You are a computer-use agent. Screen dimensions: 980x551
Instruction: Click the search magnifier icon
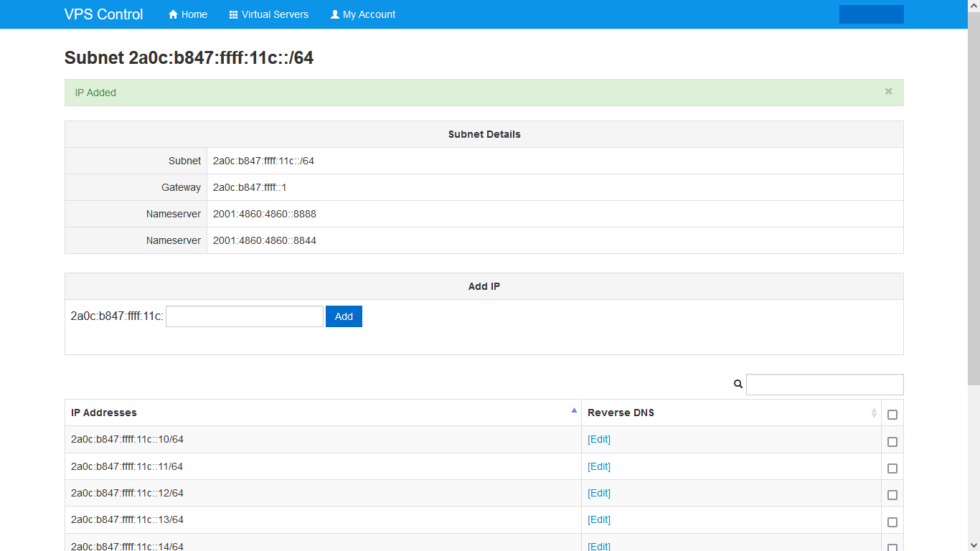click(738, 385)
